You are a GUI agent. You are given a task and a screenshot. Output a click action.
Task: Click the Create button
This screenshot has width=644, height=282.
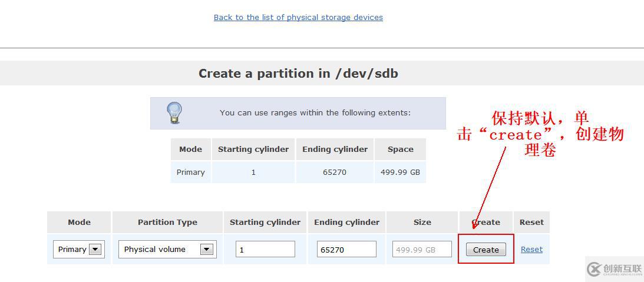click(x=486, y=250)
